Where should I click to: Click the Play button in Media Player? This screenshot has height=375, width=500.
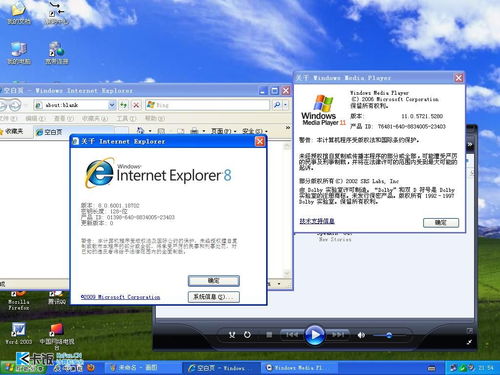tap(314, 334)
